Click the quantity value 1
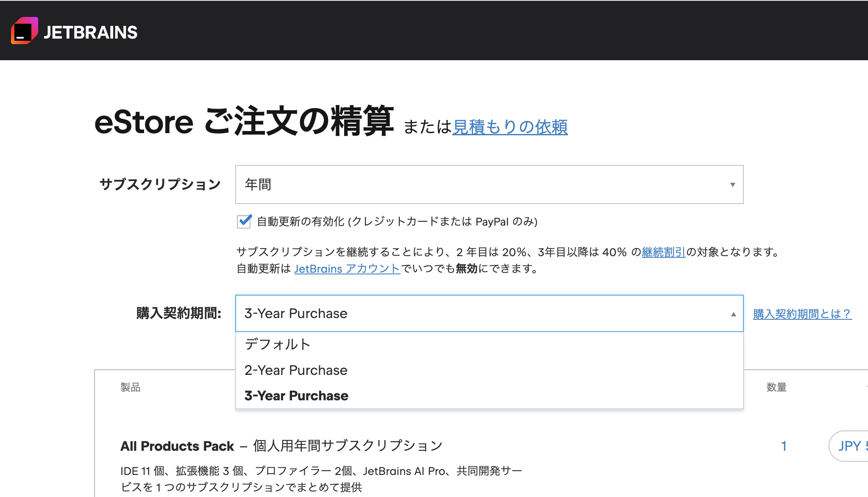The image size is (868, 497). coord(784,446)
